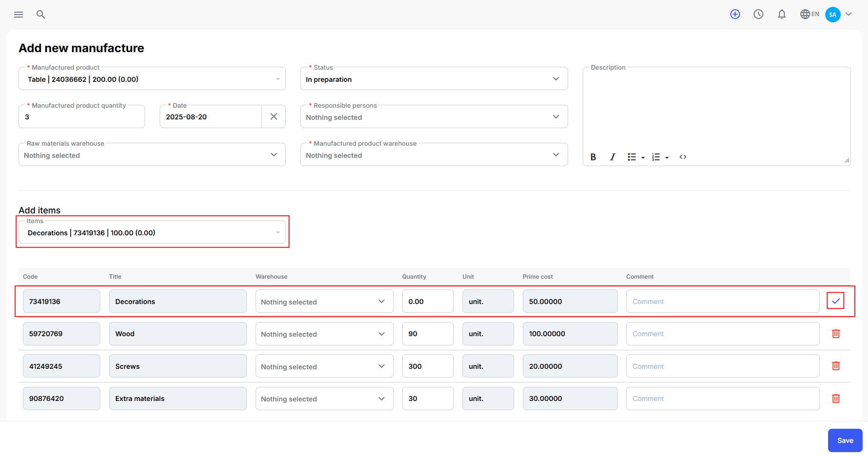The image size is (868, 457).
Task: Click the Save button
Action: [845, 440]
